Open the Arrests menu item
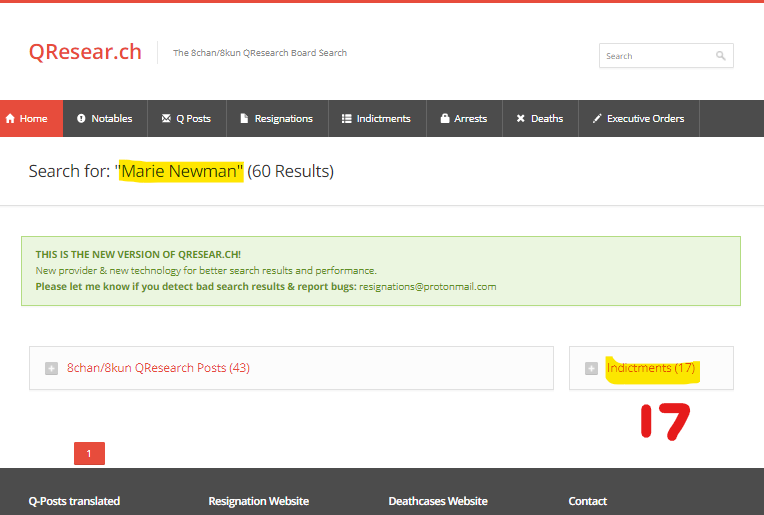 click(464, 118)
